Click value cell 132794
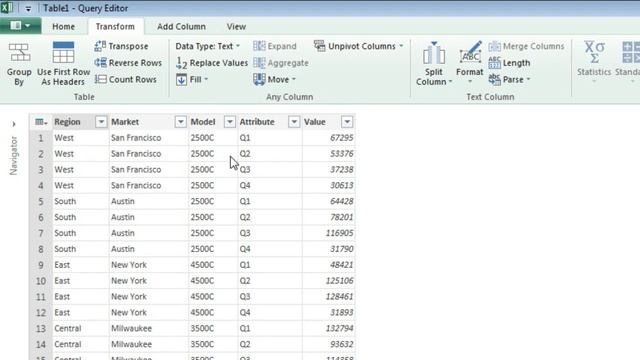 (x=329, y=329)
